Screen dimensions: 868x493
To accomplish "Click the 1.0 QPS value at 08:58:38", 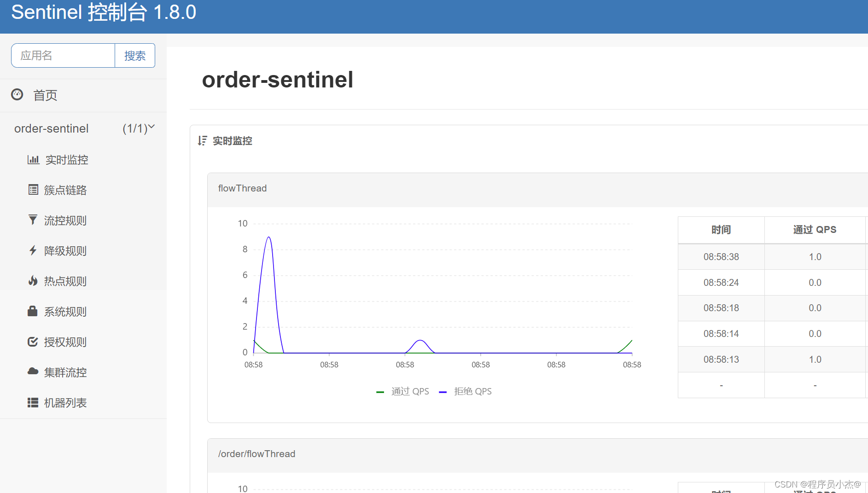I will pos(815,257).
